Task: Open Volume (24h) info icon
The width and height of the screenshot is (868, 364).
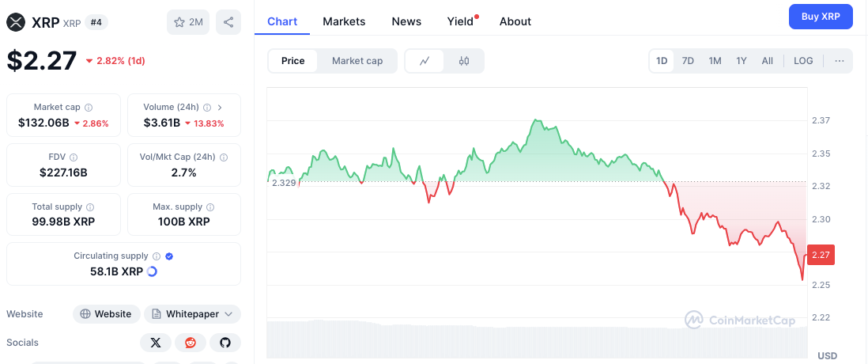Action: 207,108
